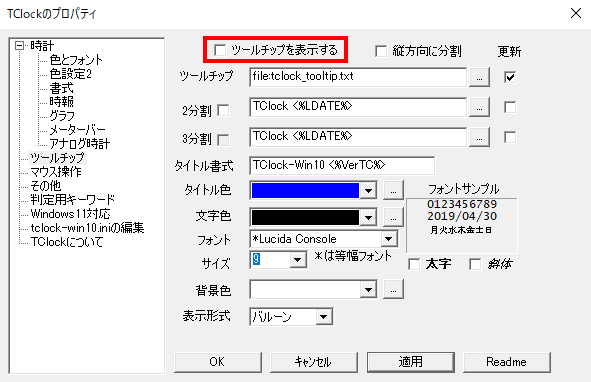Select グラフ in the tree
The image size is (591, 382).
(62, 115)
